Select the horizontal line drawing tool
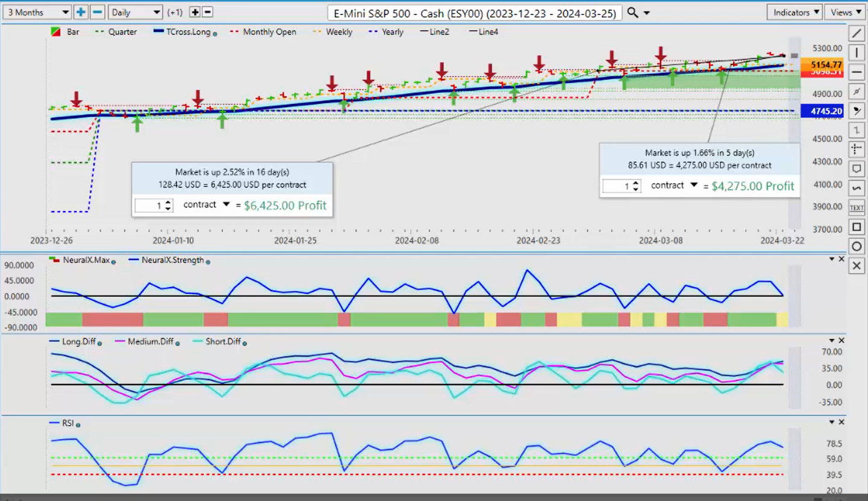The width and height of the screenshot is (868, 501). click(x=857, y=72)
